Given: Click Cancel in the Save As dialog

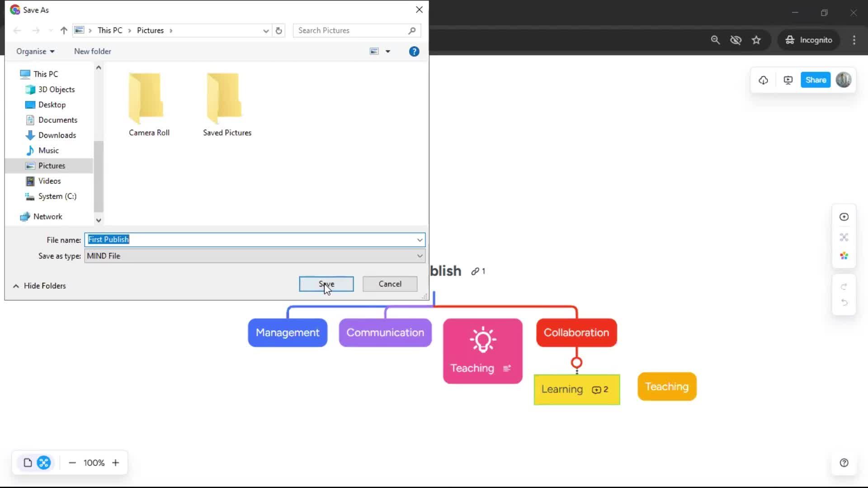Looking at the screenshot, I should (390, 284).
